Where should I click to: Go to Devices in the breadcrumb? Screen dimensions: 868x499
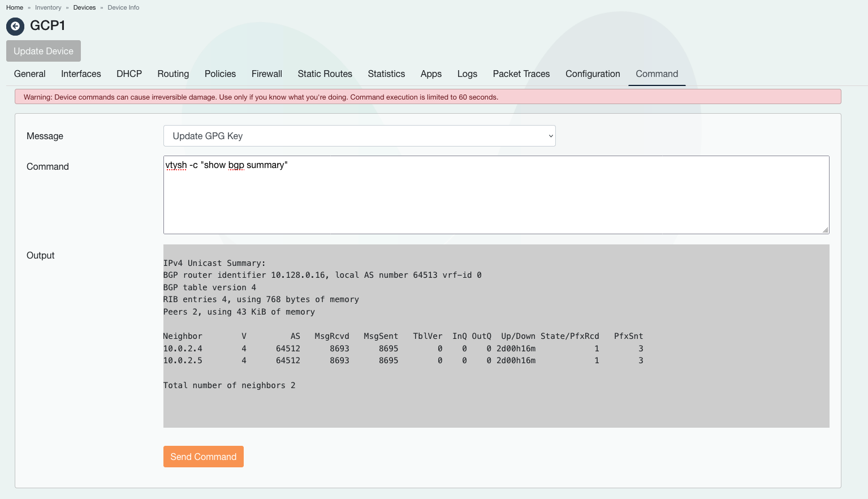tap(84, 7)
